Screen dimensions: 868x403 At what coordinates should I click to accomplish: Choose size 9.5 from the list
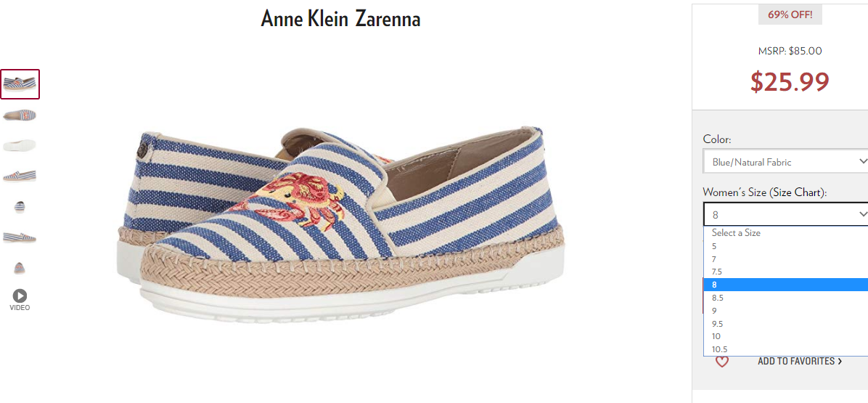(x=785, y=323)
